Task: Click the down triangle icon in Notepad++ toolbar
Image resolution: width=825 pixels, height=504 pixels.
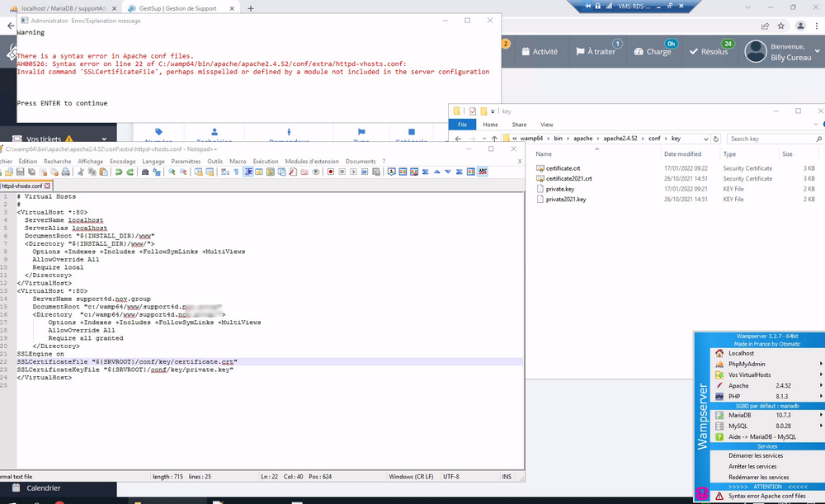Action: [448, 172]
